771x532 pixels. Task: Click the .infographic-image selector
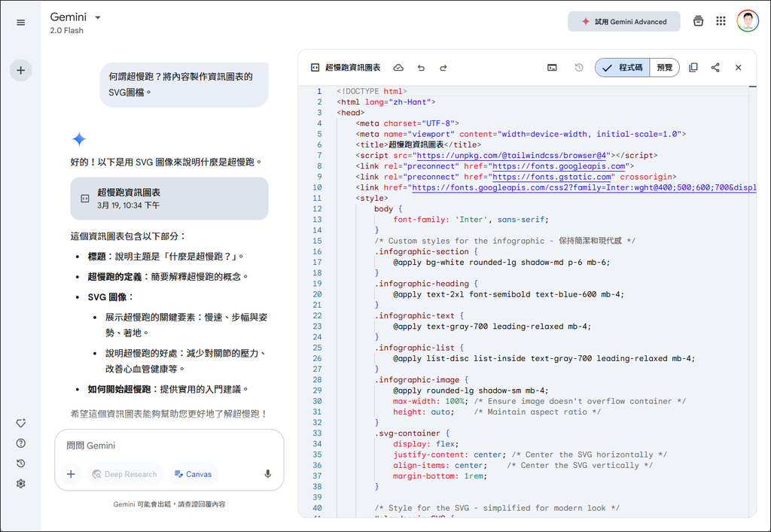(417, 380)
